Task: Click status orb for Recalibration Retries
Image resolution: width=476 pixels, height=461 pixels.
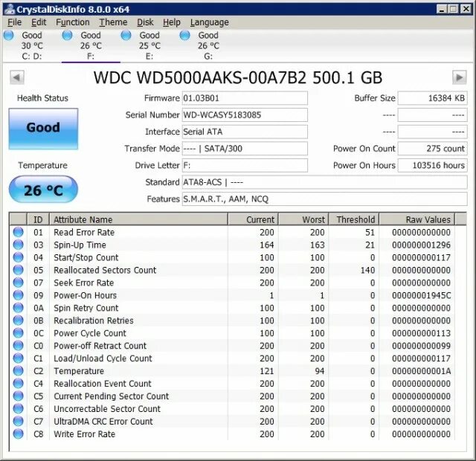Action: [18, 320]
